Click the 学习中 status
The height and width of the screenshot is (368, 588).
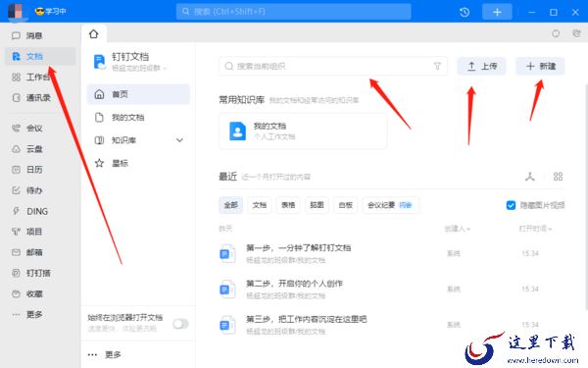coord(51,11)
